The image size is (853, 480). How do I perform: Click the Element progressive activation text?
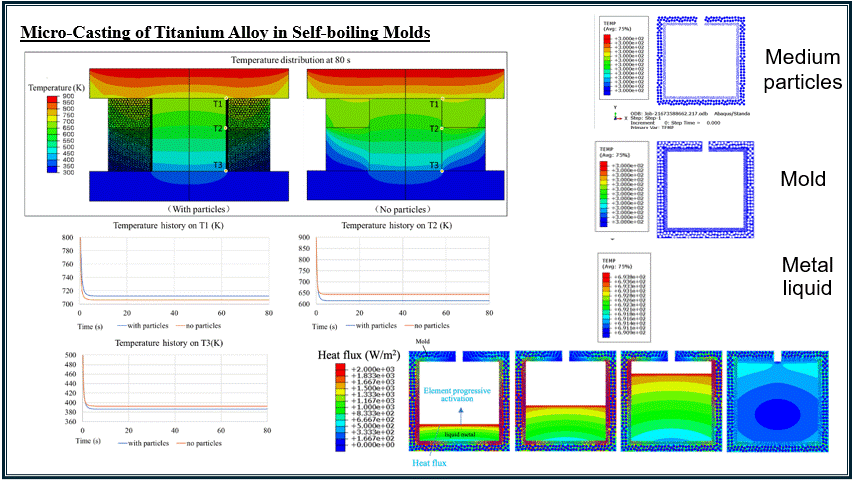click(457, 395)
